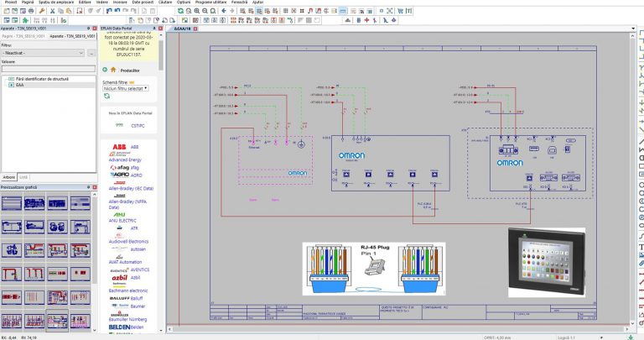The image size is (644, 340).
Task: Toggle the highlighted connection line toolbar button
Action: point(343,11)
